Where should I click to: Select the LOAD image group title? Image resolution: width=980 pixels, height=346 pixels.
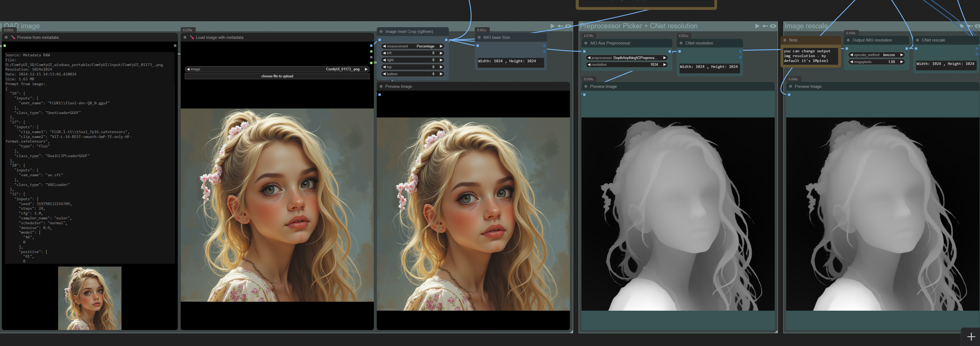click(x=20, y=26)
